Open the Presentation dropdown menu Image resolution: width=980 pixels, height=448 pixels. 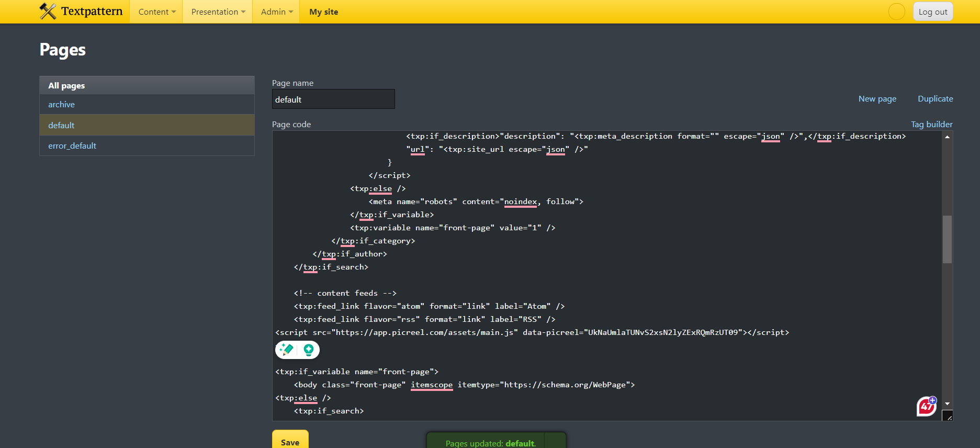click(218, 12)
